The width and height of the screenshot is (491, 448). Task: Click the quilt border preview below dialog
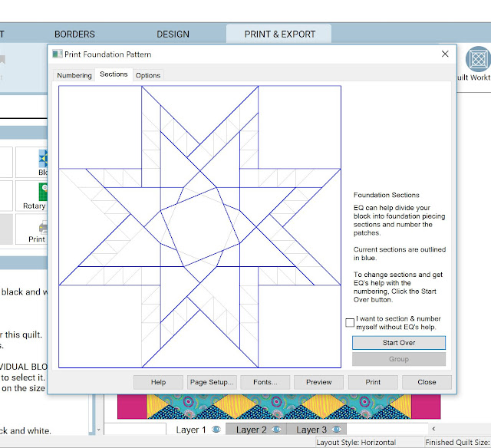click(x=279, y=407)
